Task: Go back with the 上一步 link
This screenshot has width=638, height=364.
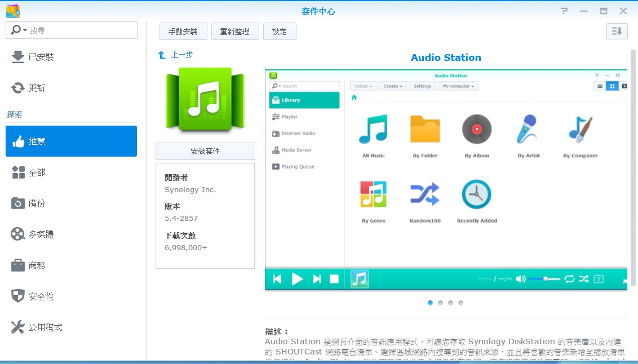Action: point(181,55)
